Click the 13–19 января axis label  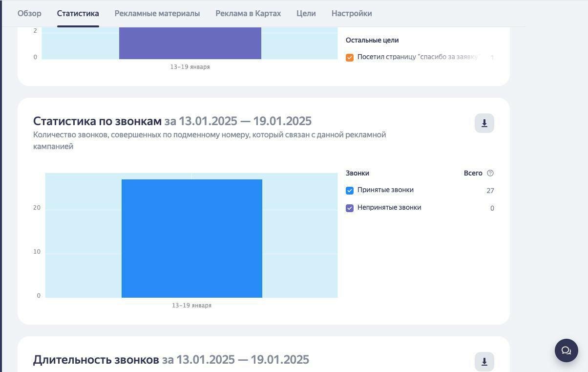[191, 305]
